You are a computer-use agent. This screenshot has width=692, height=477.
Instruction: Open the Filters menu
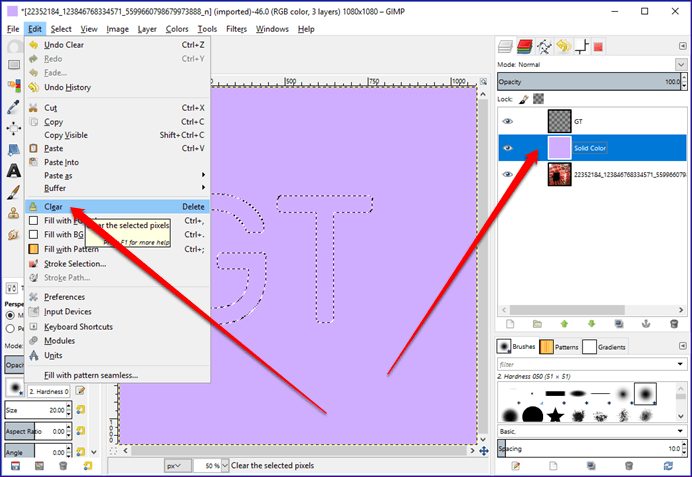[236, 29]
